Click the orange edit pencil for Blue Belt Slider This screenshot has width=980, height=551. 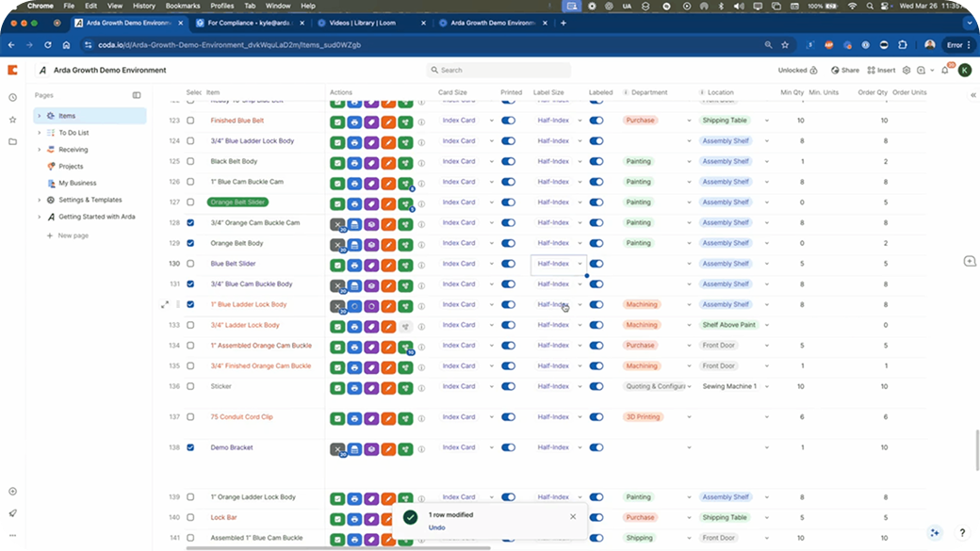388,266
